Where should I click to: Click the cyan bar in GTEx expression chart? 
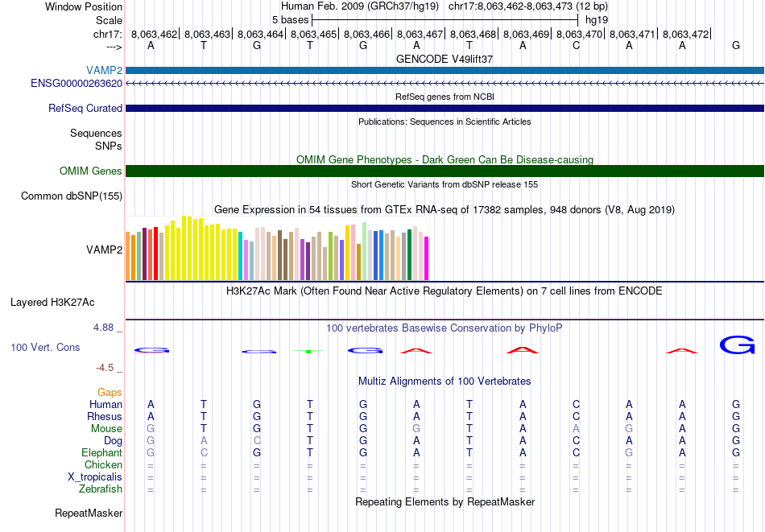(241, 256)
